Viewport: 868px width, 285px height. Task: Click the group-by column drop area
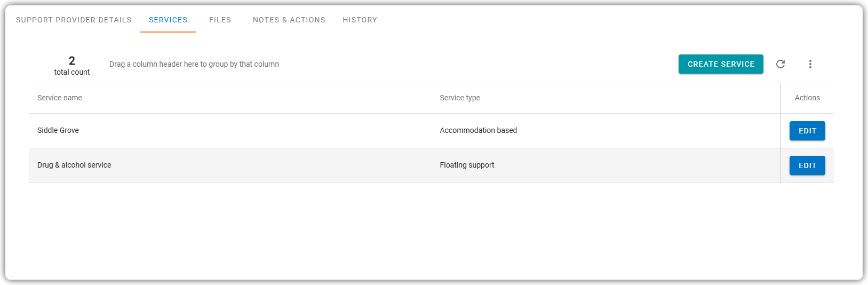tap(194, 64)
